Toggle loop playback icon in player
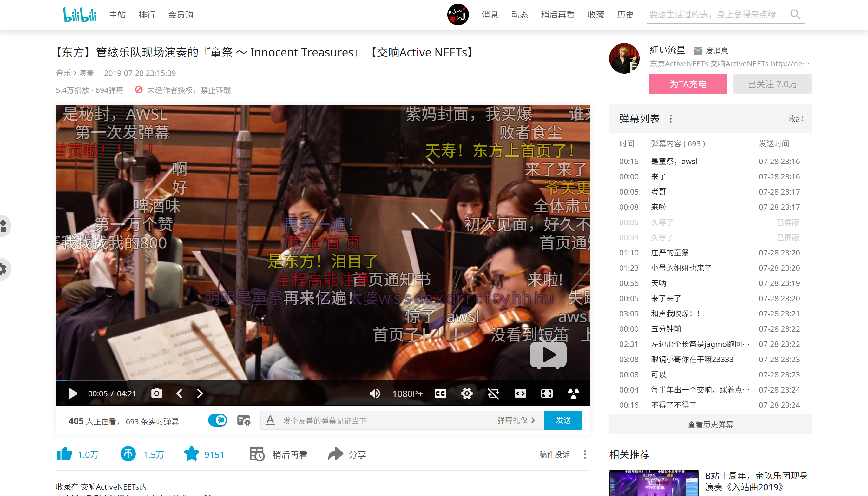The width and height of the screenshot is (868, 496). click(493, 393)
